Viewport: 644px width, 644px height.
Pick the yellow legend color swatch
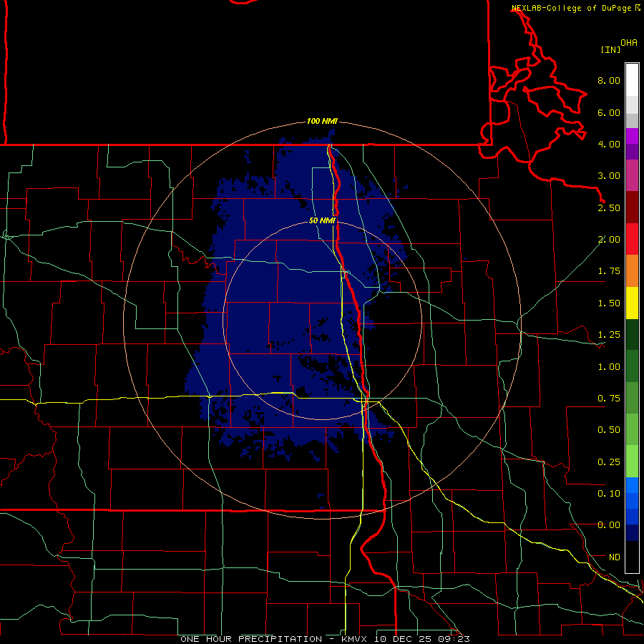(x=632, y=303)
